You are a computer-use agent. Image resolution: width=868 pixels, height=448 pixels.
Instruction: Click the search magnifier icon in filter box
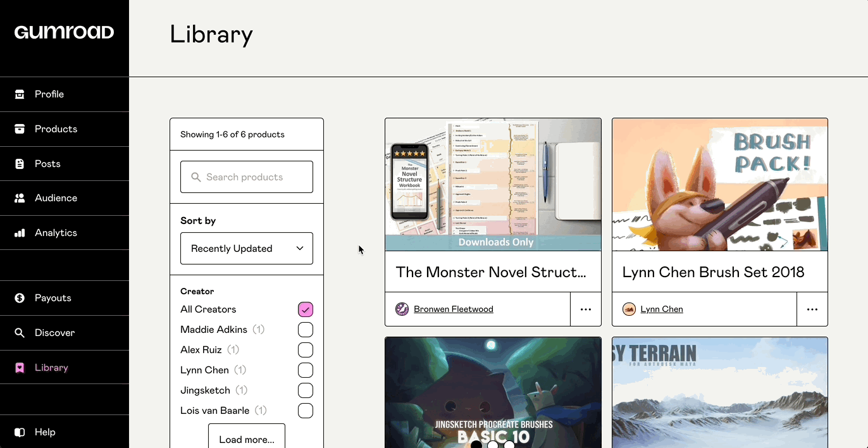pyautogui.click(x=196, y=177)
